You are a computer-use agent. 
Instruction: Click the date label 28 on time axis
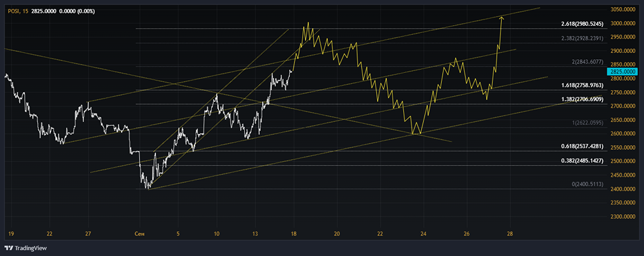pyautogui.click(x=510, y=234)
